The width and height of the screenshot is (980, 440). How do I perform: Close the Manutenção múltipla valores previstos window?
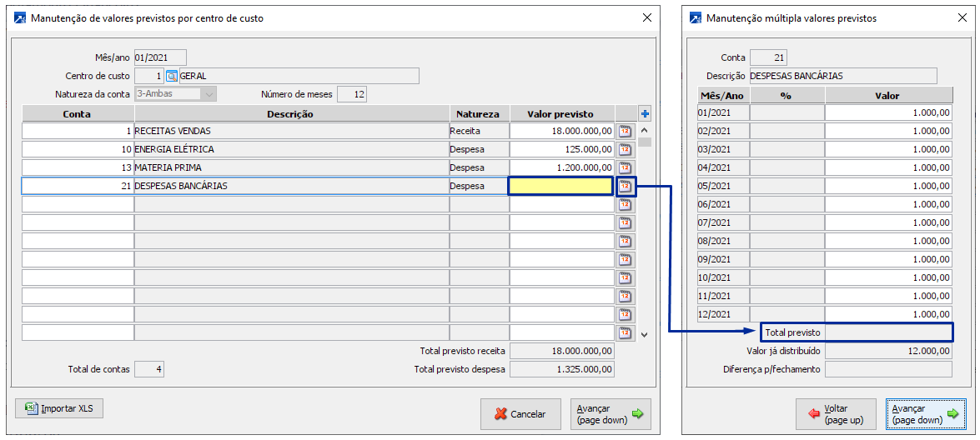point(962,17)
